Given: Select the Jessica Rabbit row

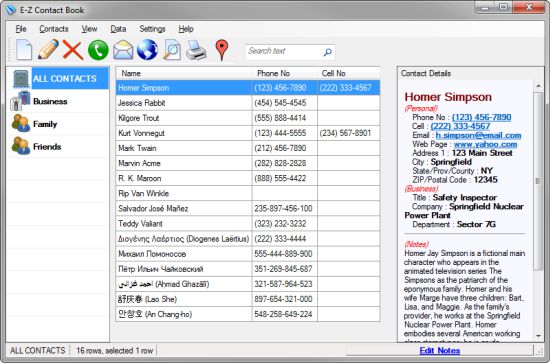Looking at the screenshot, I should [248, 103].
